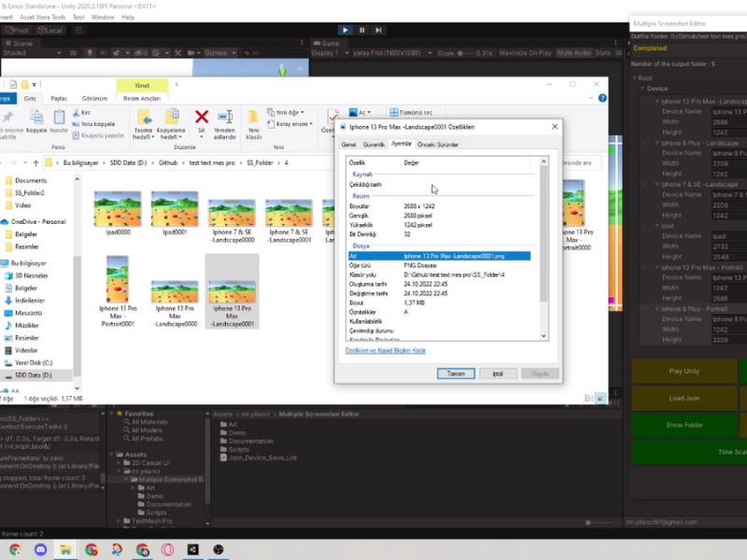
Task: Toggle Stats in the Game view
Action: point(602,53)
